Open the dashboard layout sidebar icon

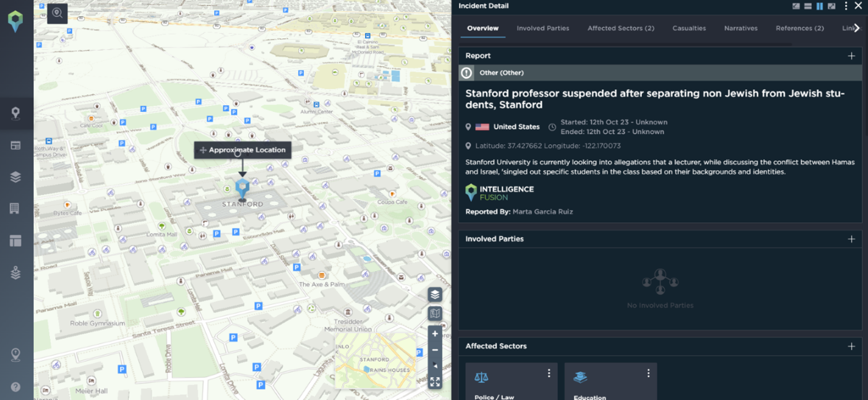16,241
